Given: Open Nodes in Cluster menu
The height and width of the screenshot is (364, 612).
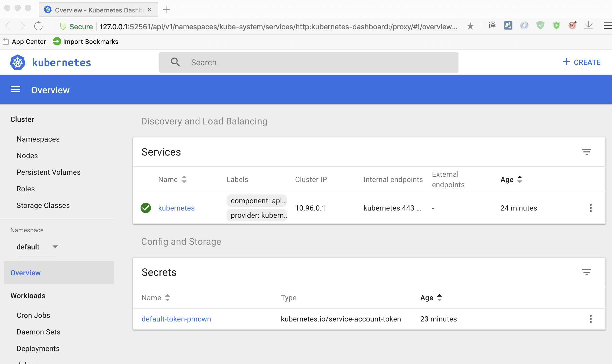Looking at the screenshot, I should tap(27, 156).
